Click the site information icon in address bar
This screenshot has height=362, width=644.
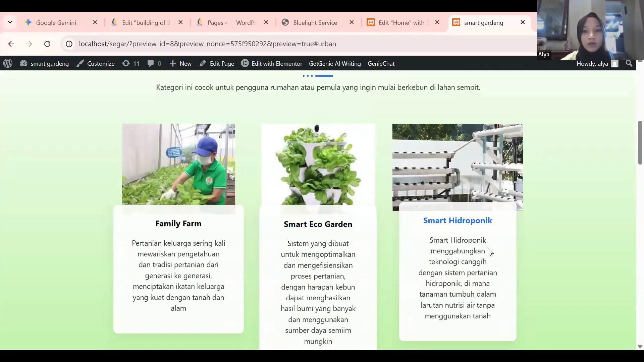[x=68, y=44]
